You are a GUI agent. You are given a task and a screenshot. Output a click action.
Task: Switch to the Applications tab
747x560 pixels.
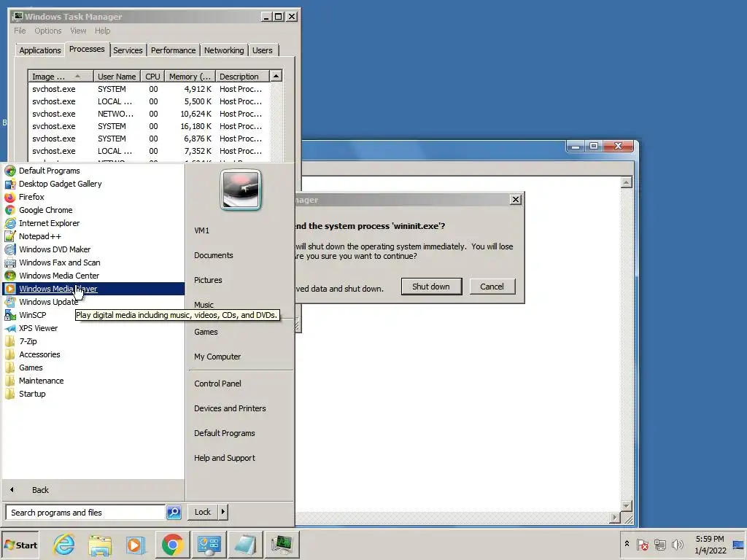(40, 50)
